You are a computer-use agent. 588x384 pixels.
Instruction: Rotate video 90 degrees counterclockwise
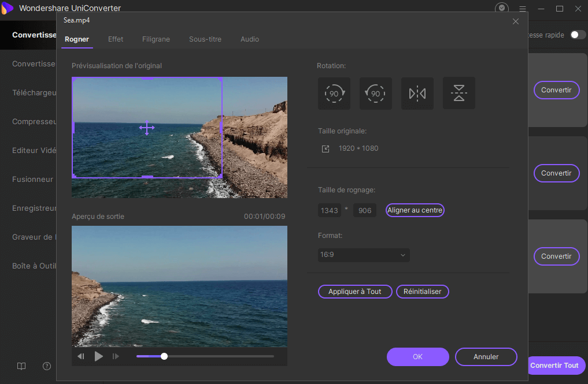pos(376,93)
